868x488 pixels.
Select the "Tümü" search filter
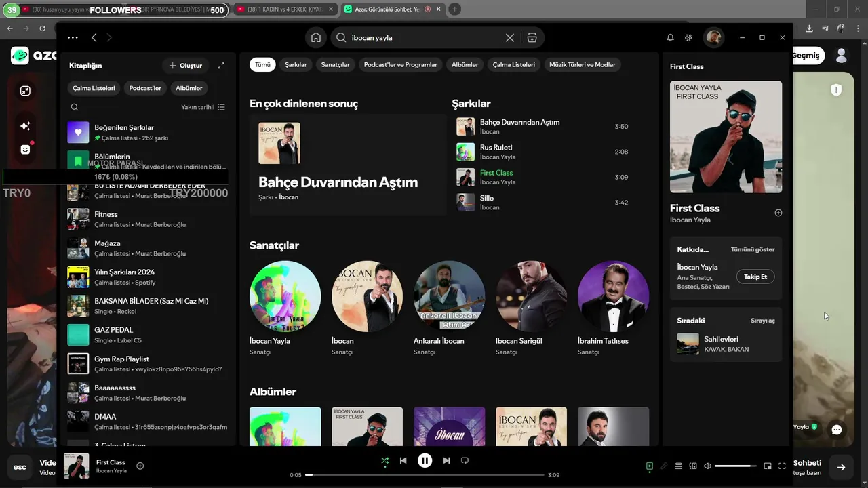tap(262, 65)
